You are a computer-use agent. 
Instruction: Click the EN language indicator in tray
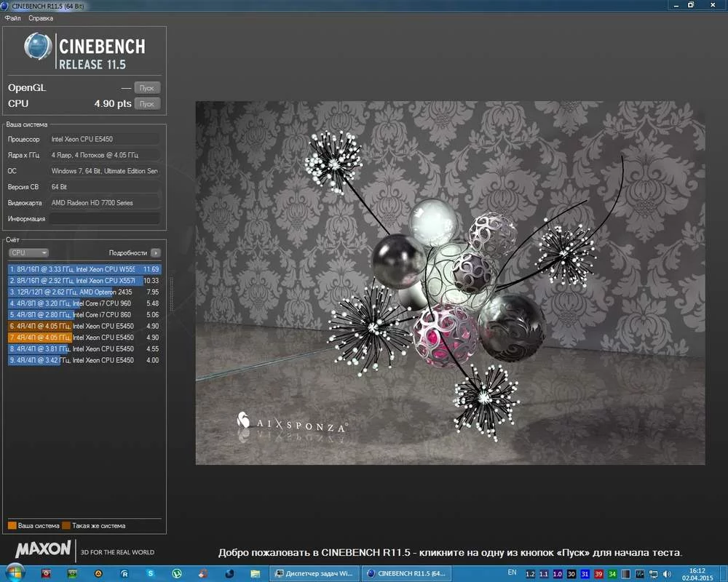(x=512, y=573)
